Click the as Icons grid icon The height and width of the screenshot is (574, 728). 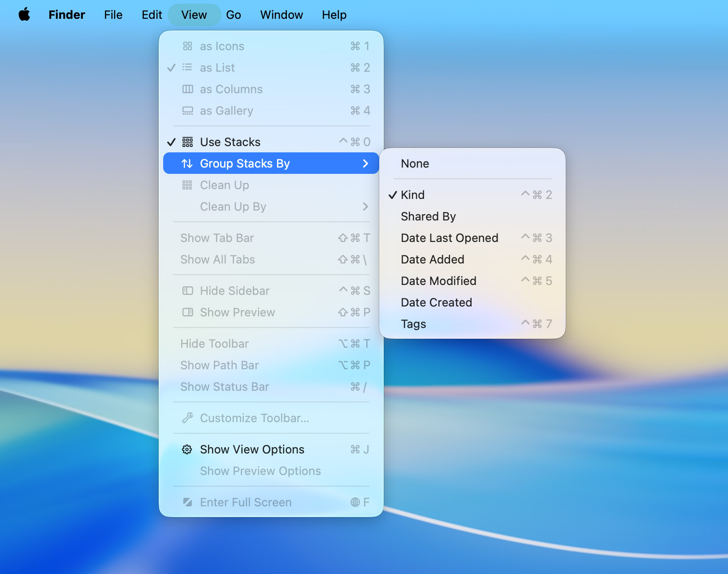point(187,46)
